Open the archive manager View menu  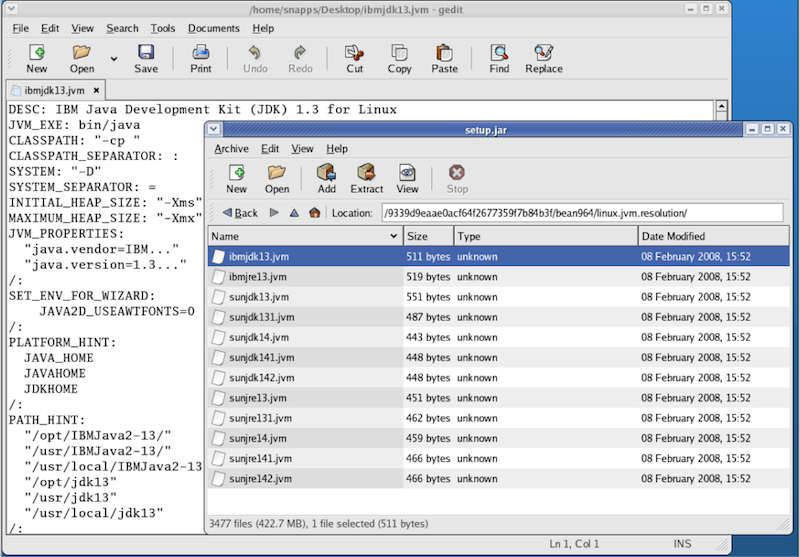click(x=302, y=148)
